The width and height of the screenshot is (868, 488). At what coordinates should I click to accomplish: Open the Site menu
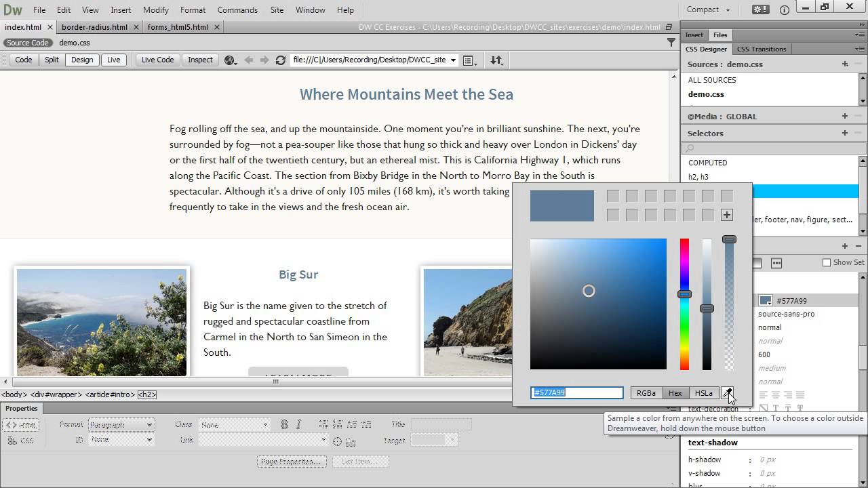click(x=277, y=9)
